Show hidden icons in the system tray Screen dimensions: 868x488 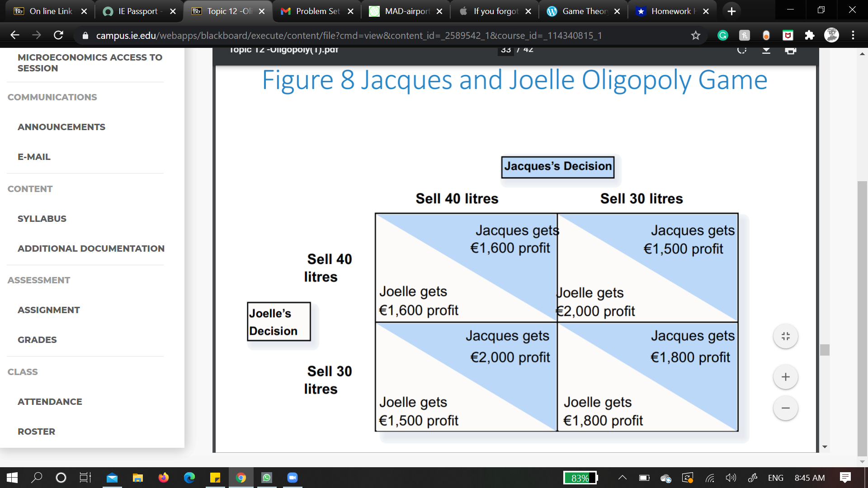[x=622, y=478]
